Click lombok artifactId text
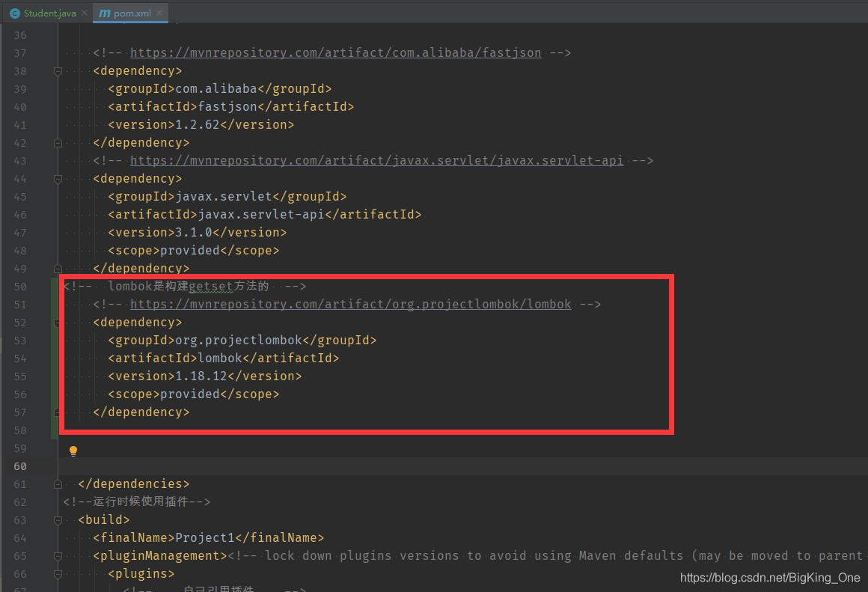 pos(220,358)
